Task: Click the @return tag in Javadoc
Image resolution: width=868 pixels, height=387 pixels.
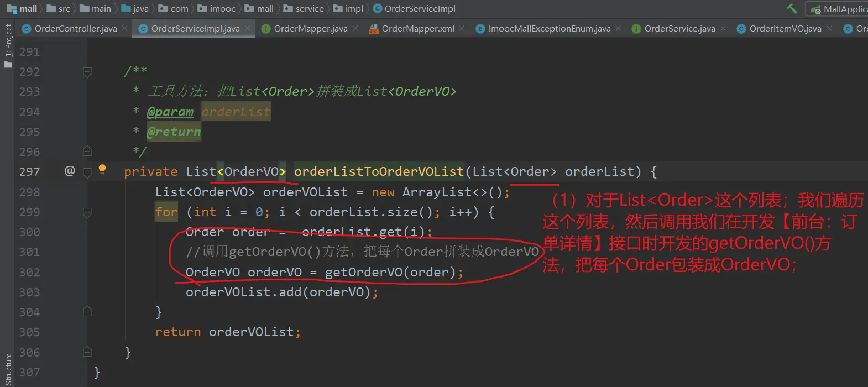Action: (x=174, y=132)
